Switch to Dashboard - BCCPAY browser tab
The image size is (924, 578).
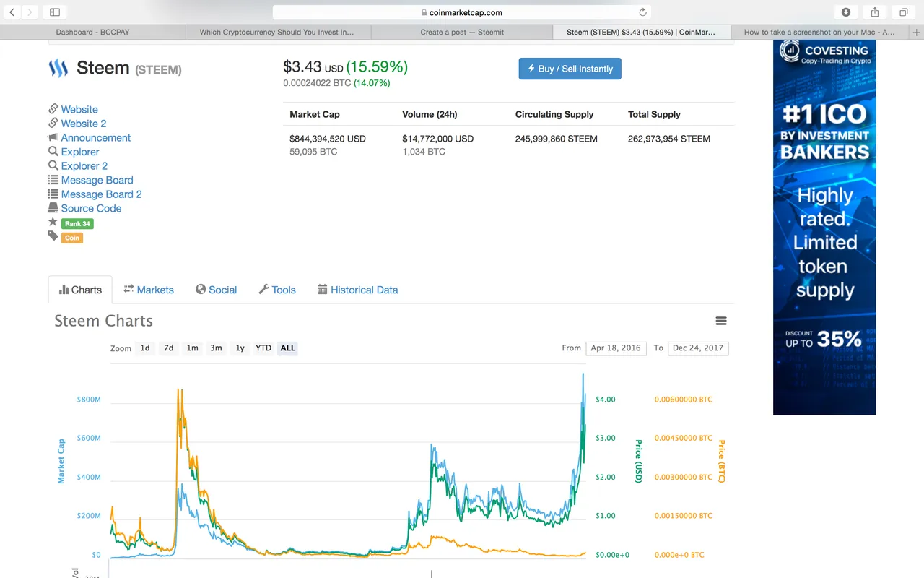92,33
